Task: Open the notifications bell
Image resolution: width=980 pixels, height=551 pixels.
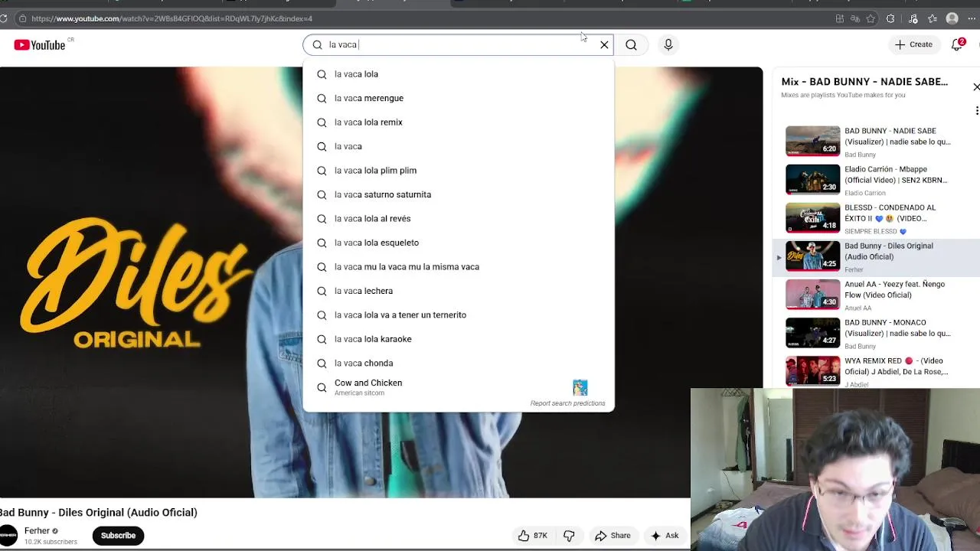Action: [x=957, y=45]
